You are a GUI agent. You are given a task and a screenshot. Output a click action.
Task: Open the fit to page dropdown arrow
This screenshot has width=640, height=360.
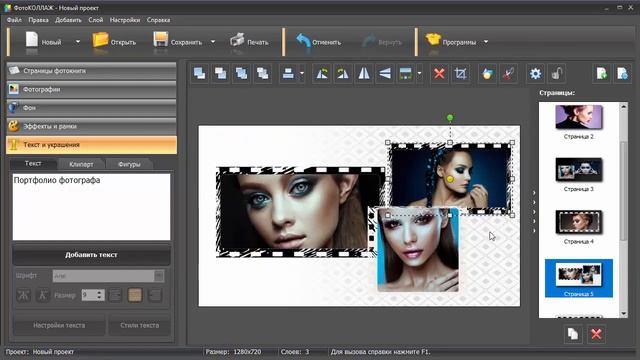tap(420, 74)
